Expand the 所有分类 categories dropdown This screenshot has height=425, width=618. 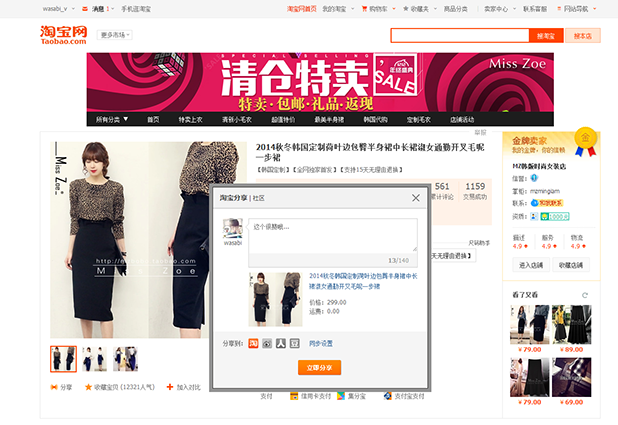click(112, 119)
